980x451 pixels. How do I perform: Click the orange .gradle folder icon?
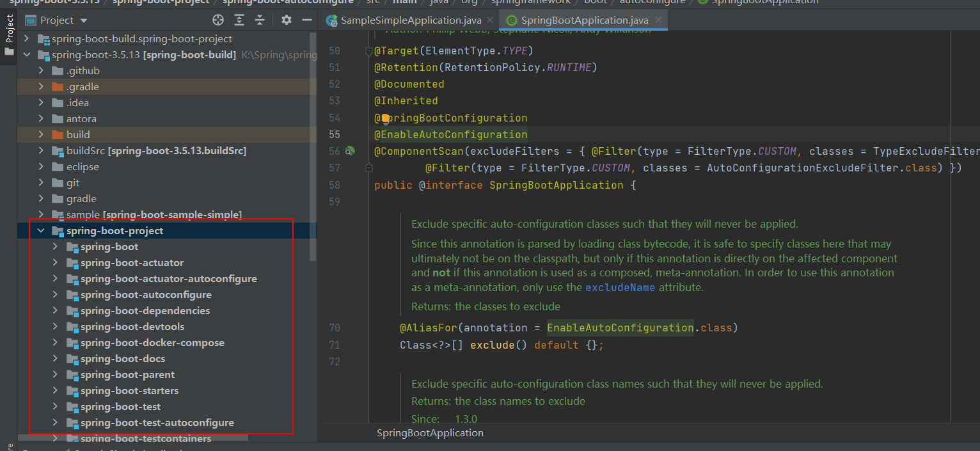[x=58, y=86]
